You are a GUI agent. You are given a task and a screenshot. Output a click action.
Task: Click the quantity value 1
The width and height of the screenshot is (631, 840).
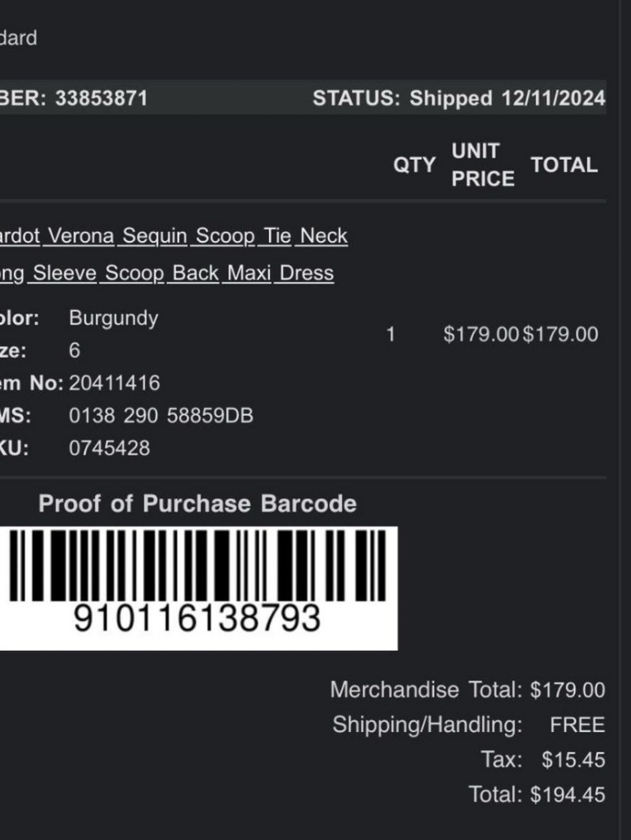tap(391, 335)
